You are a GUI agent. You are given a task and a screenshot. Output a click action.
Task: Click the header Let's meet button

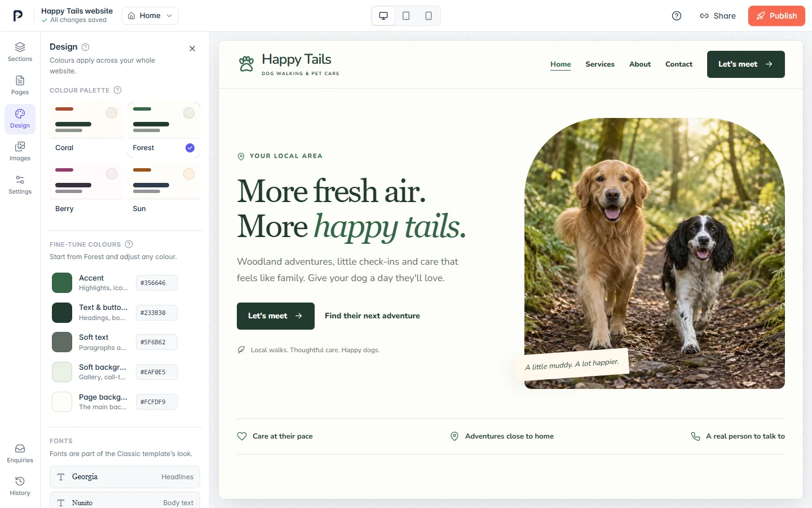tap(746, 64)
